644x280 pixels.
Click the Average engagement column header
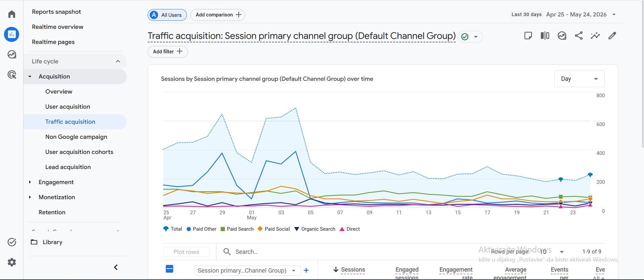pos(510,273)
